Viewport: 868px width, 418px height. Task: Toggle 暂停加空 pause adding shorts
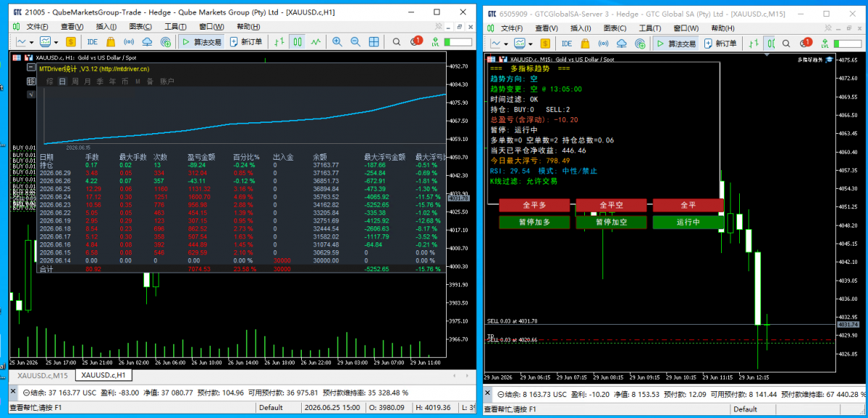pyautogui.click(x=611, y=222)
